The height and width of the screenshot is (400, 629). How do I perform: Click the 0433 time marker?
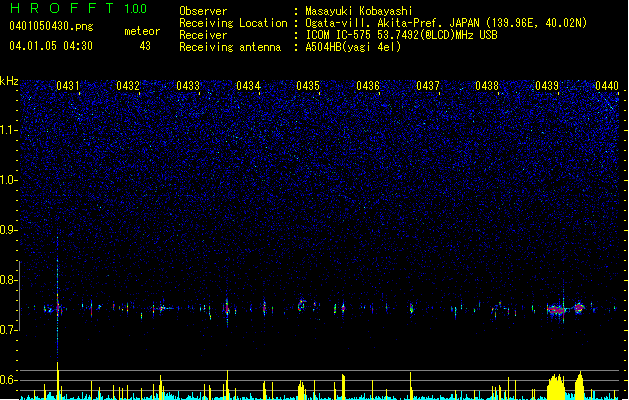click(188, 85)
